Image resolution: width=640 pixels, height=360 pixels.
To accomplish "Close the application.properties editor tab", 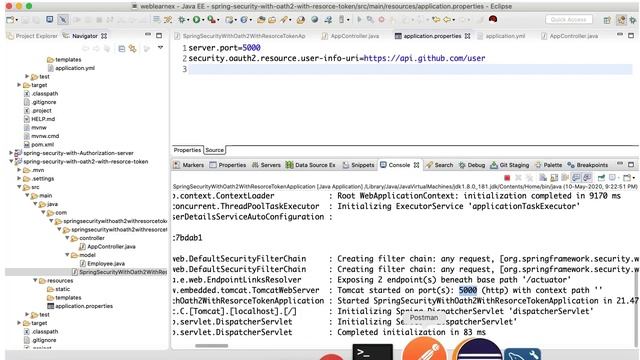I will [467, 36].
